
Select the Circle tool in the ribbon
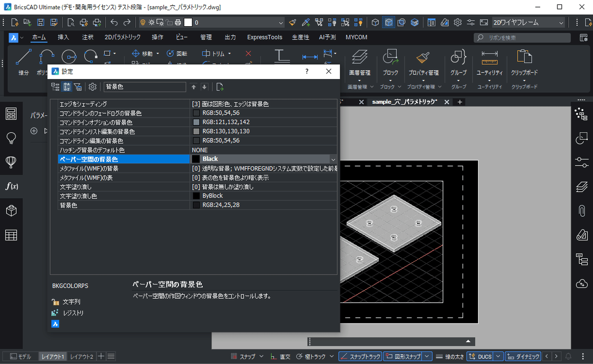69,57
